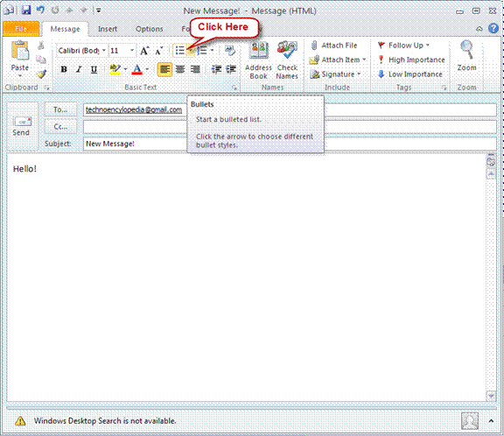Click the Format Painter brush icon
Screen dimensions: 504x436
pyautogui.click(x=41, y=74)
